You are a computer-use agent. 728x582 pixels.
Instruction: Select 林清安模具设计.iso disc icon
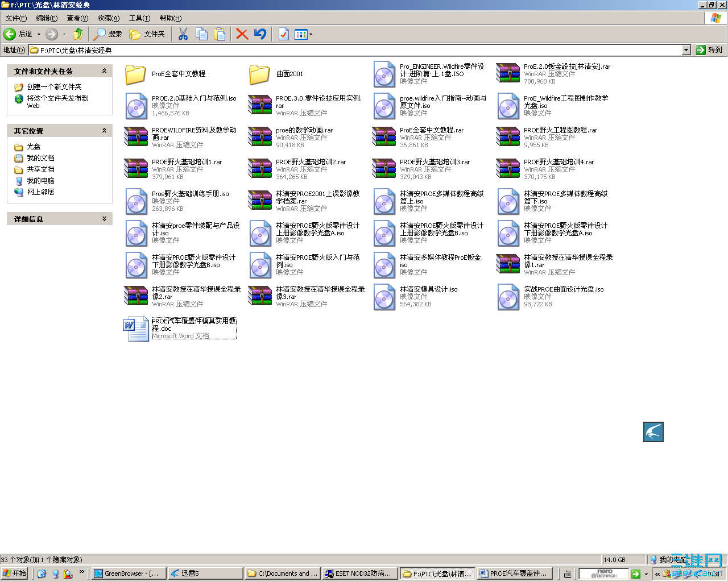tap(384, 297)
